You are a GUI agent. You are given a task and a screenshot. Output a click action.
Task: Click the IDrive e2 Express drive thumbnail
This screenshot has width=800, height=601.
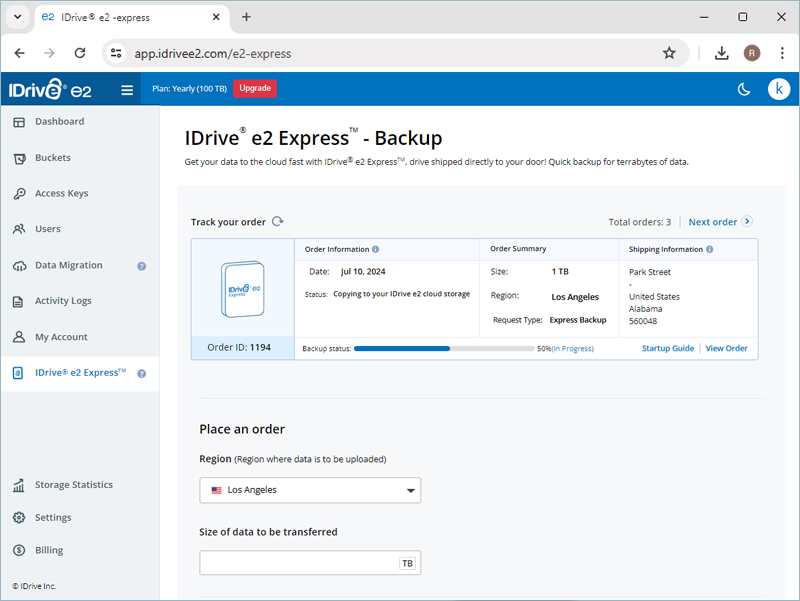point(243,289)
